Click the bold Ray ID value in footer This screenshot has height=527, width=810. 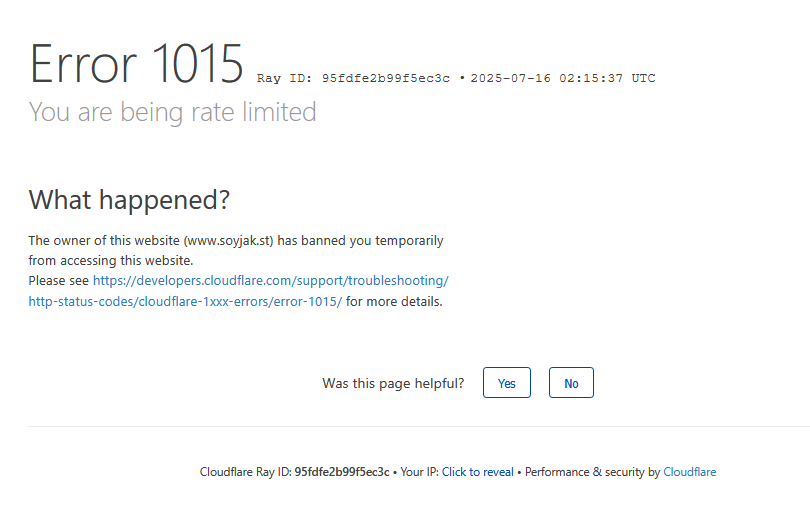click(342, 472)
